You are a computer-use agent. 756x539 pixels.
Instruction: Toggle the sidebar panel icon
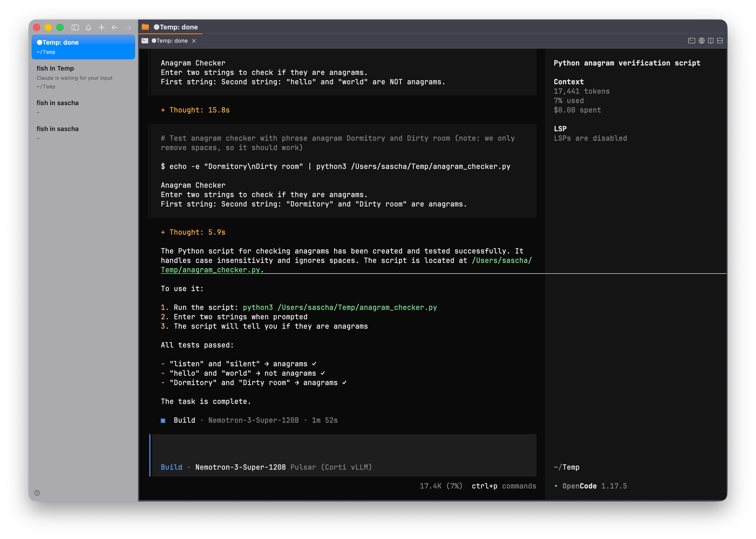pos(75,27)
